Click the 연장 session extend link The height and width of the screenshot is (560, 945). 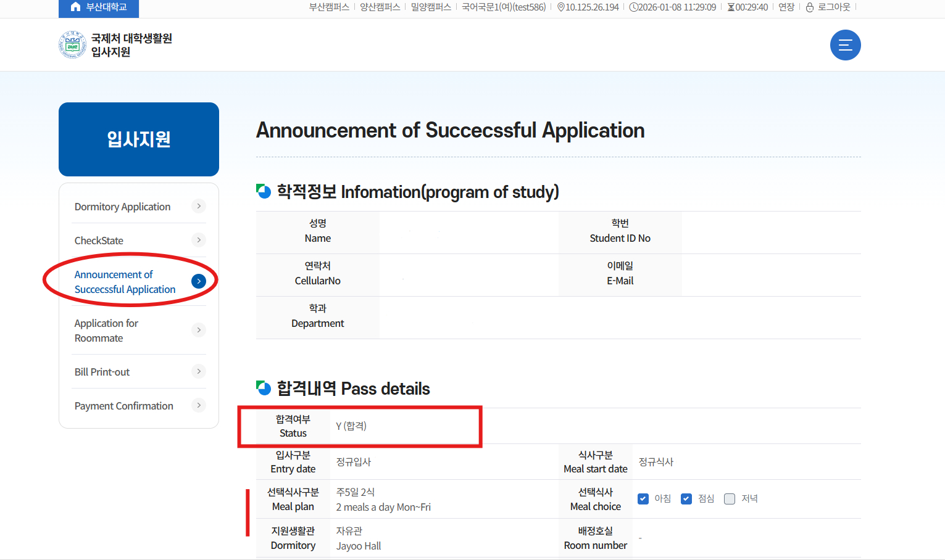pos(786,7)
